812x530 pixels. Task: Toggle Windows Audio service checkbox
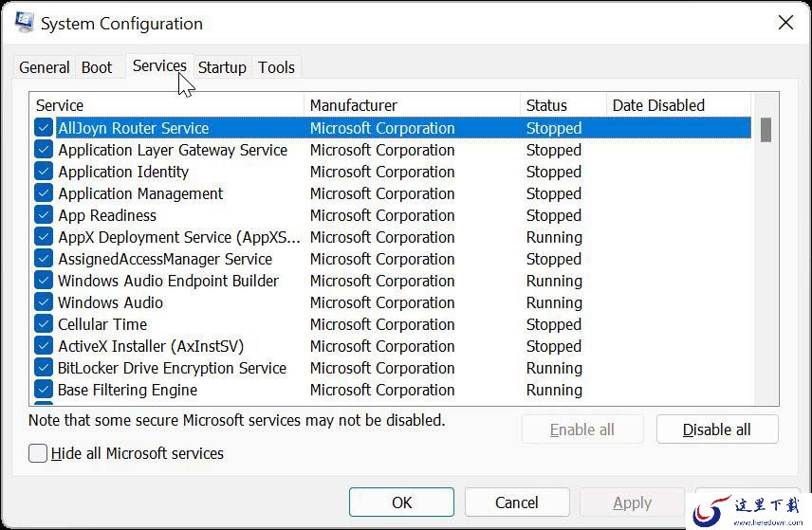44,302
